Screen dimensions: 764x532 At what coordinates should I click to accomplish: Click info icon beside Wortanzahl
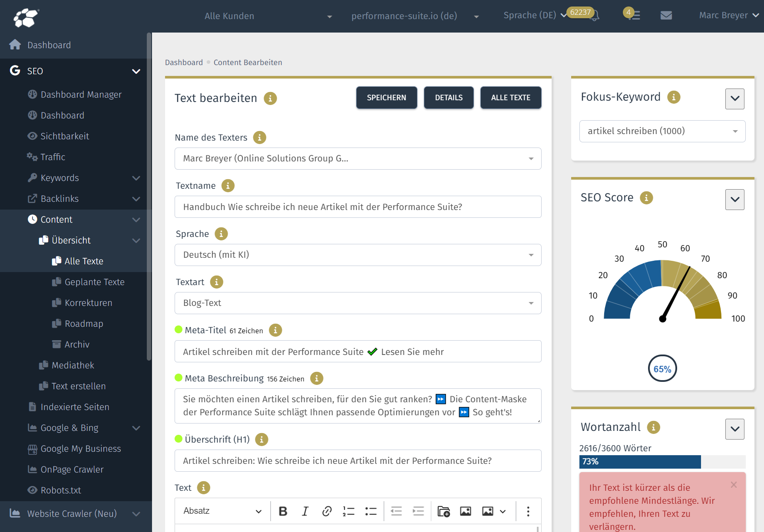coord(653,427)
